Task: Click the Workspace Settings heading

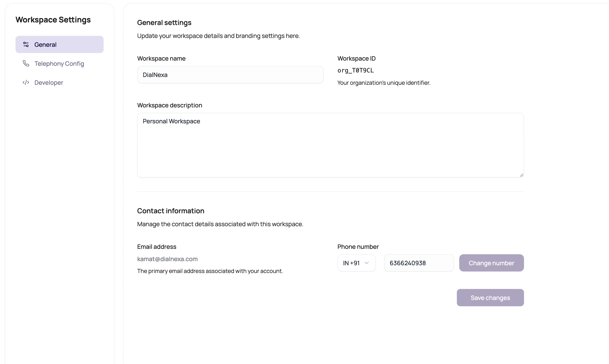Action: pyautogui.click(x=53, y=20)
